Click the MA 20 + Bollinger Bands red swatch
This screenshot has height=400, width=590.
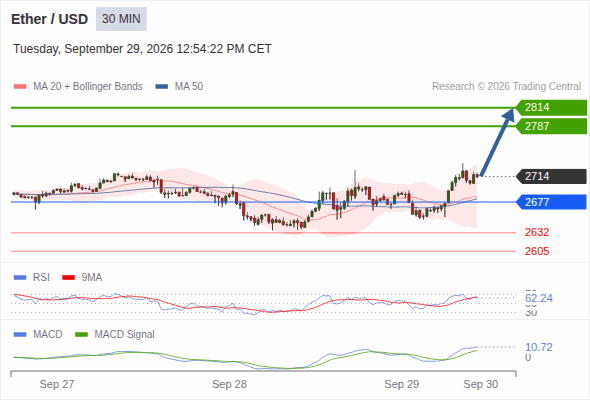coord(20,87)
